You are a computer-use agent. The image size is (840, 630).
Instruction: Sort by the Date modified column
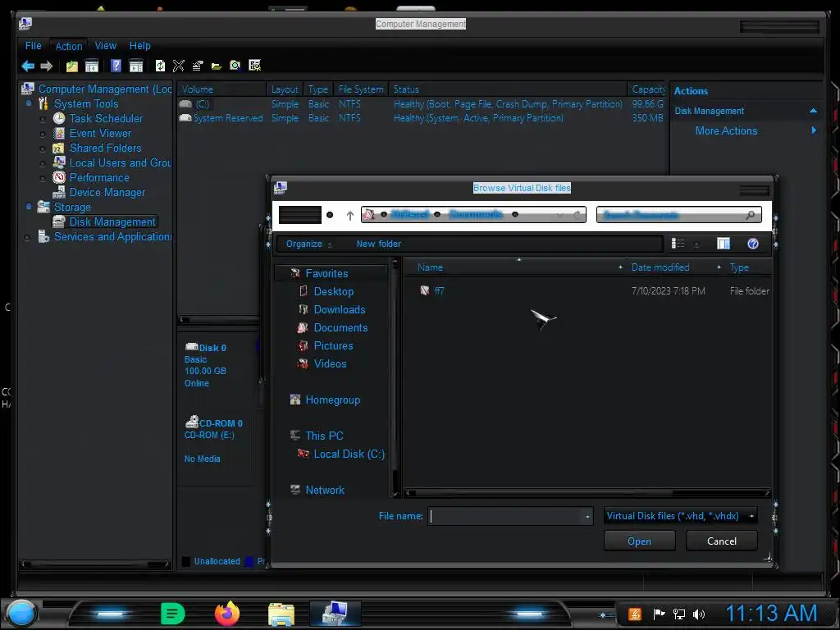click(660, 267)
